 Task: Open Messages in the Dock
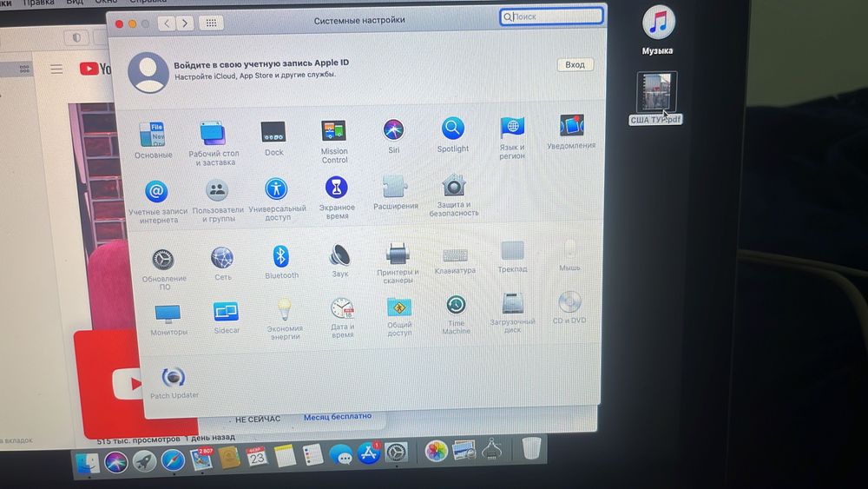pos(341,455)
